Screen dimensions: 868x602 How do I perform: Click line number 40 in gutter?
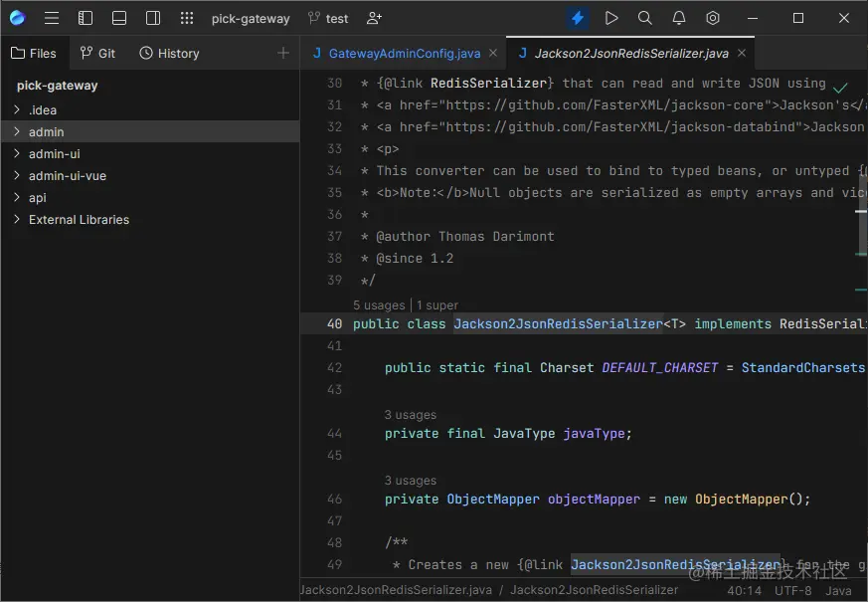[x=334, y=324]
